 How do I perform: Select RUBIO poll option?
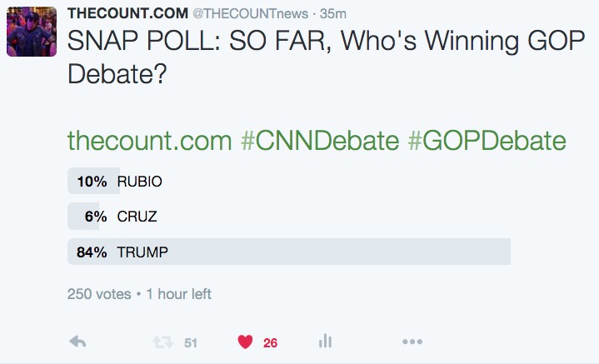pos(139,182)
